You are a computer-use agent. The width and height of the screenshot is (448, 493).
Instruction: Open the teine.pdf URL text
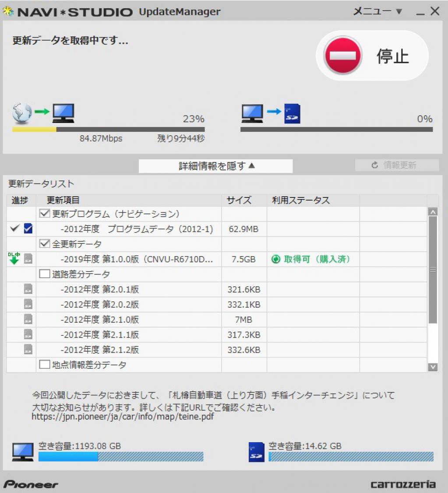coord(123,416)
